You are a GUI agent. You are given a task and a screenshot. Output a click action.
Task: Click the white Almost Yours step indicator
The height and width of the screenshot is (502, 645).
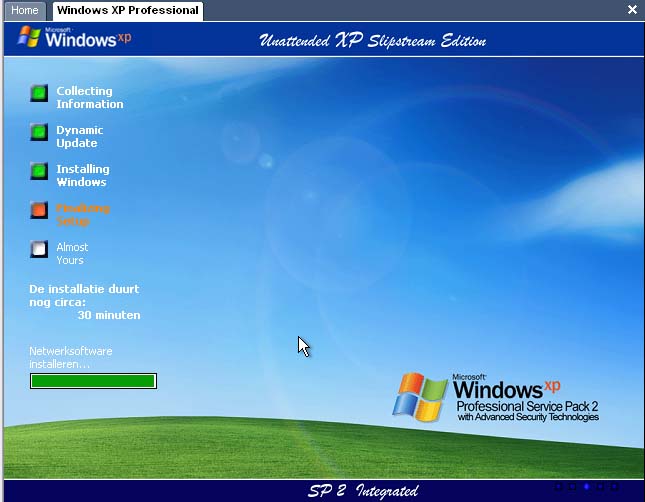tap(39, 249)
